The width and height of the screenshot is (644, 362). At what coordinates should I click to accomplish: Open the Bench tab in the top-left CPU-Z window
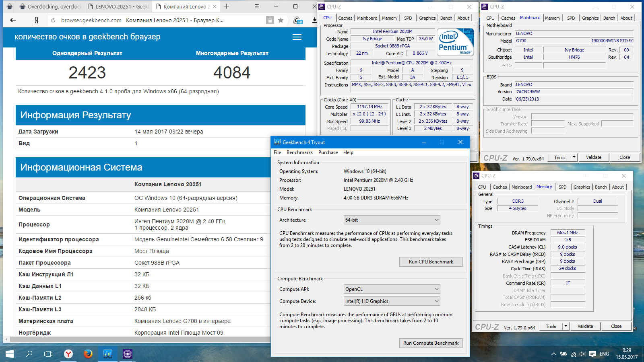[446, 18]
